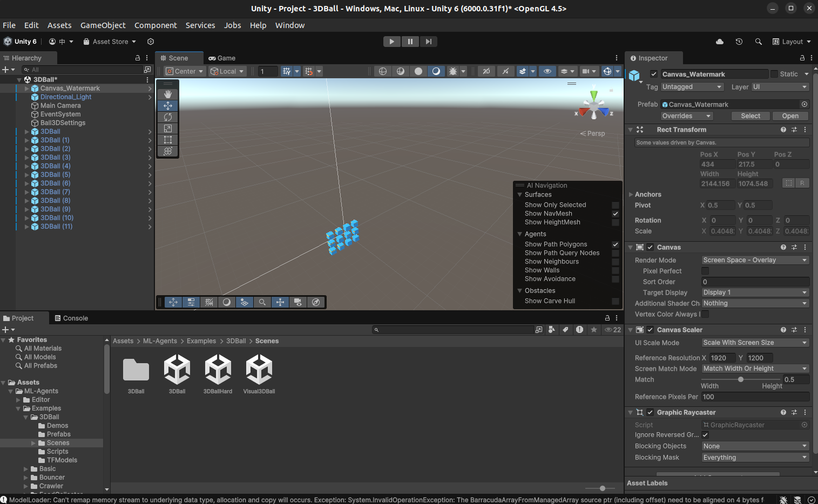Open Undo History icon

tap(739, 42)
